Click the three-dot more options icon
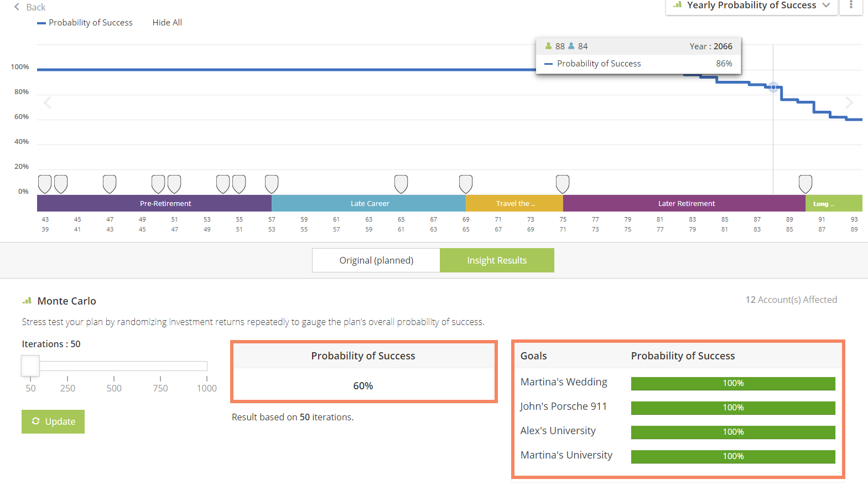This screenshot has width=868, height=484. click(851, 5)
